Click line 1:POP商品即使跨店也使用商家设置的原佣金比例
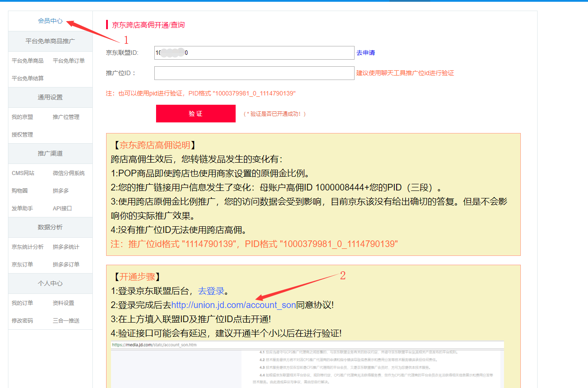The height and width of the screenshot is (388, 588). tap(210, 173)
